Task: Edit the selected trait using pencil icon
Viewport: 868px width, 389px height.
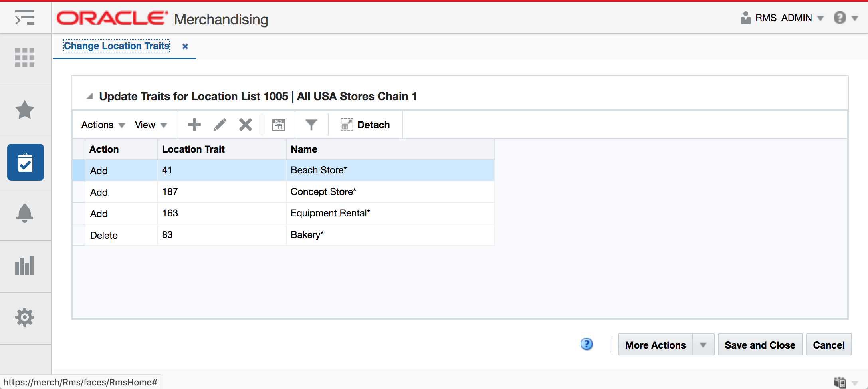Action: tap(220, 125)
